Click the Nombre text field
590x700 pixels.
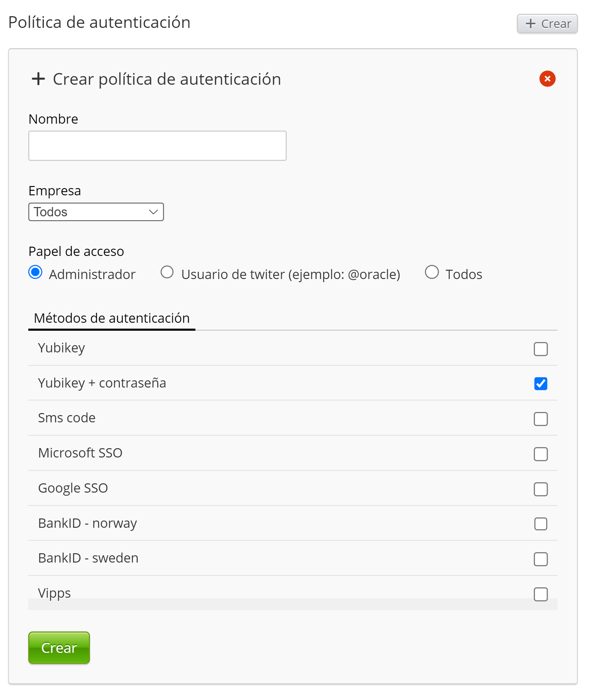coord(157,146)
